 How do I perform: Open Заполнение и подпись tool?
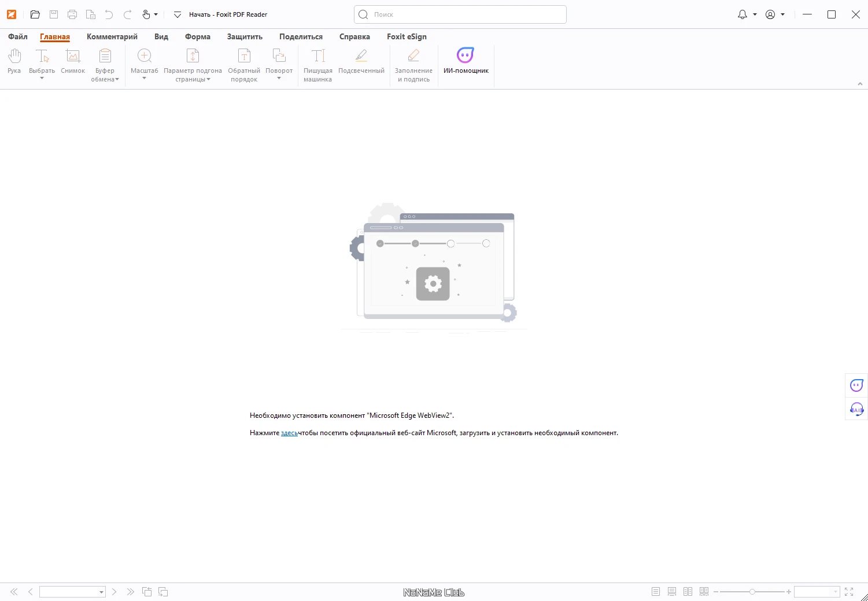(413, 65)
